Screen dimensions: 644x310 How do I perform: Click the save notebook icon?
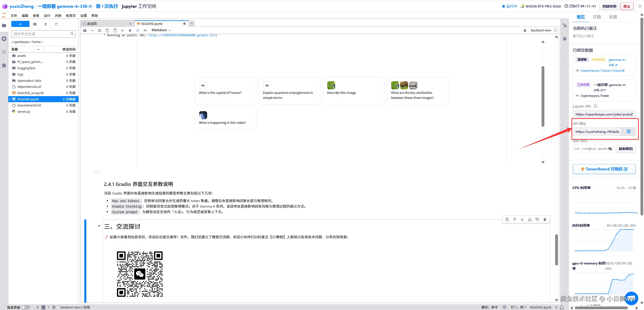point(85,30)
